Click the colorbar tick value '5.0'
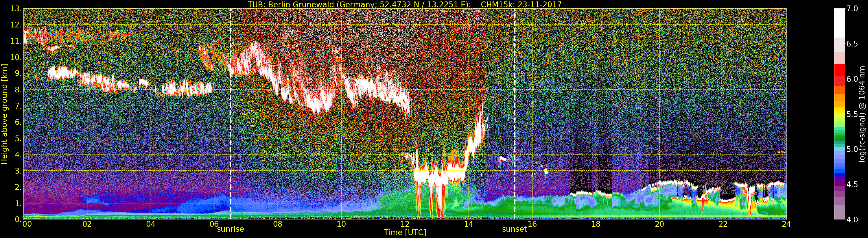Viewport: 868px width, 238px height. coord(852,149)
